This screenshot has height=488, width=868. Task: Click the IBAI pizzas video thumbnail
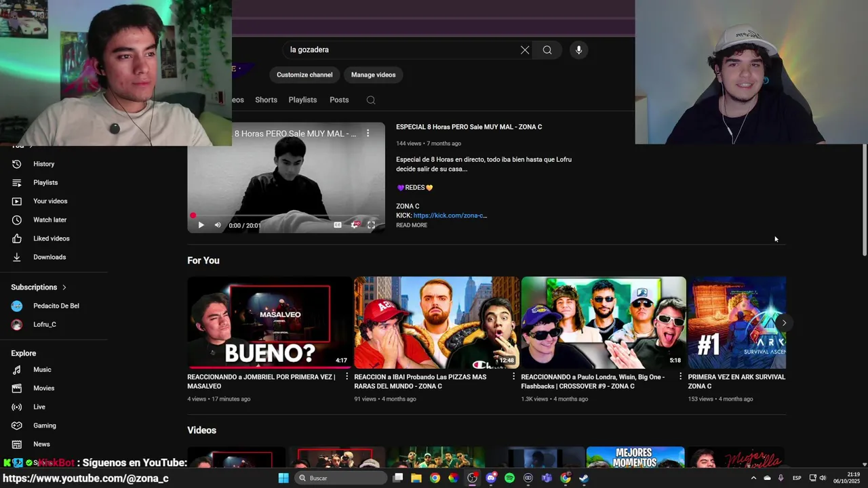point(436,323)
